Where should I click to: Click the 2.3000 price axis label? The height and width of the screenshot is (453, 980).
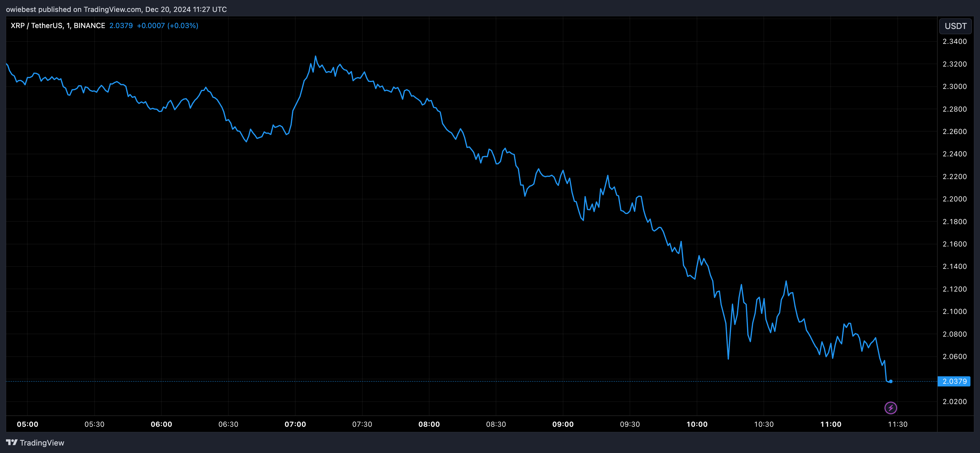pyautogui.click(x=955, y=87)
